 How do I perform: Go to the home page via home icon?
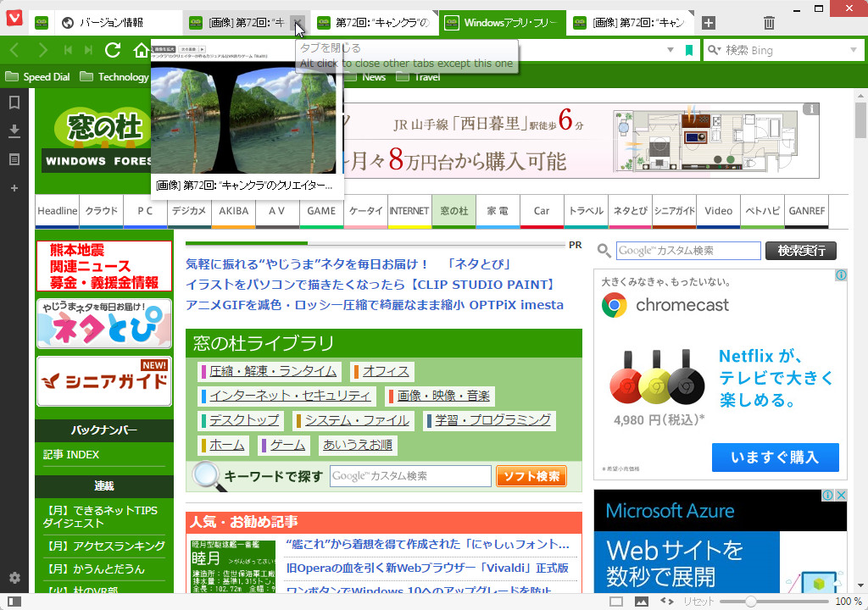point(142,50)
